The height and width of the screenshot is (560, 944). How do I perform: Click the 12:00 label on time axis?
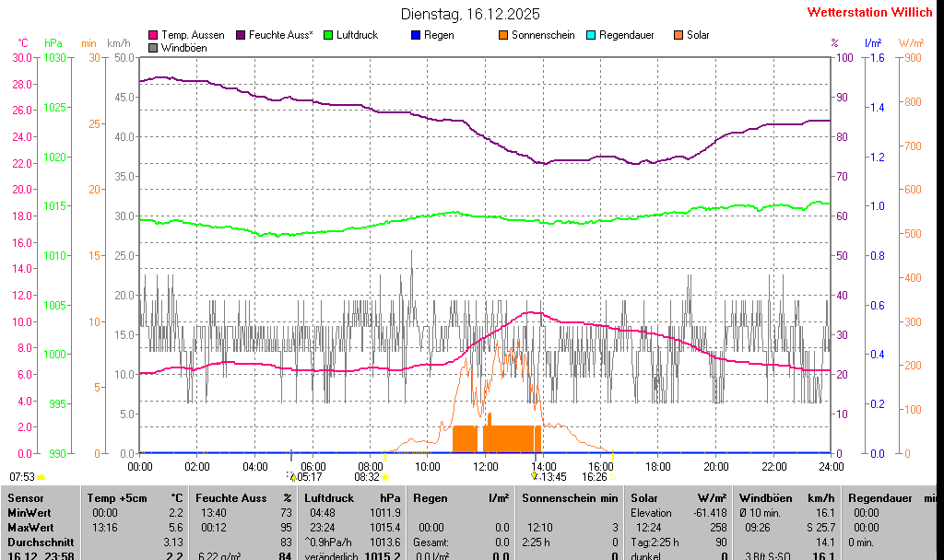(x=485, y=467)
